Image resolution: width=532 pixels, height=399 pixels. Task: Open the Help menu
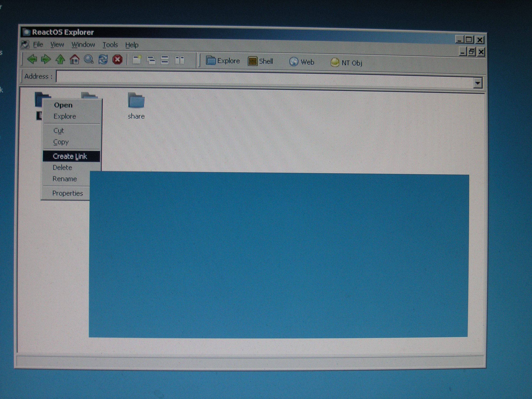click(132, 45)
